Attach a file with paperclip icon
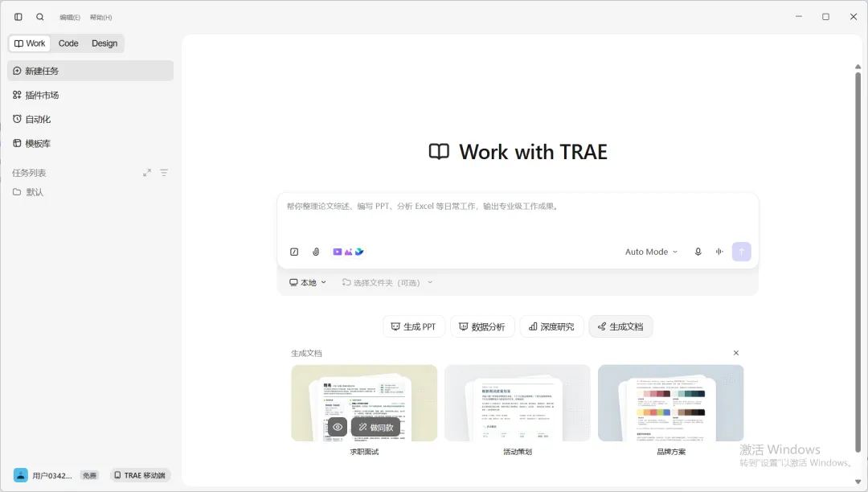Viewport: 868px width, 492px height. coord(316,252)
